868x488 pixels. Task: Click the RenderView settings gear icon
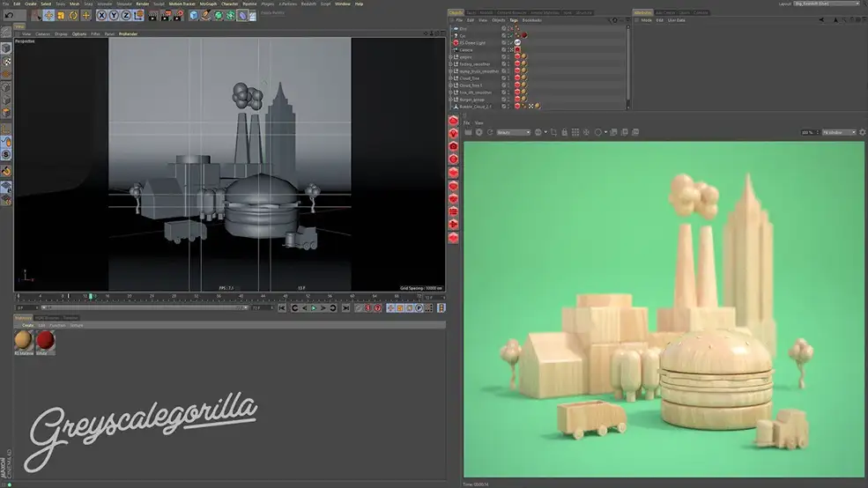862,132
